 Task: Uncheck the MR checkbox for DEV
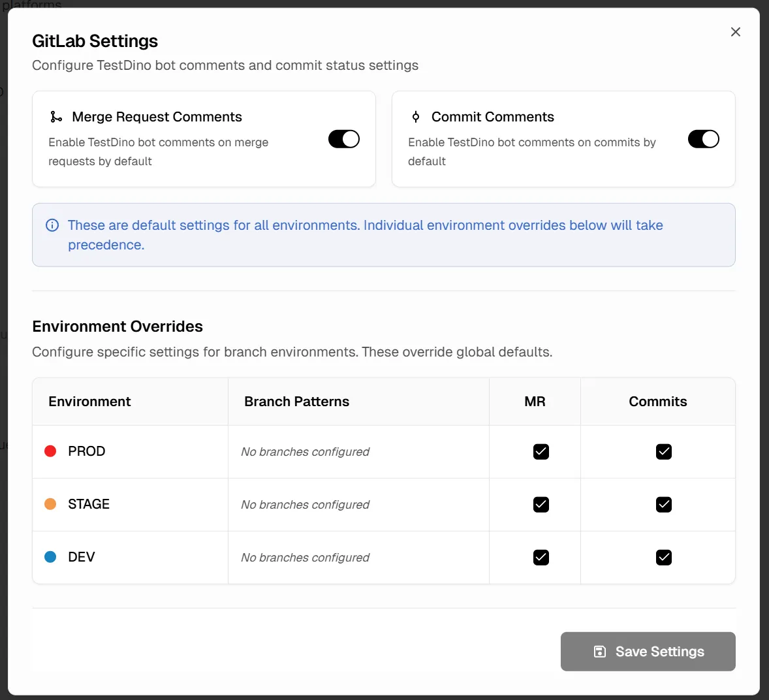point(541,557)
